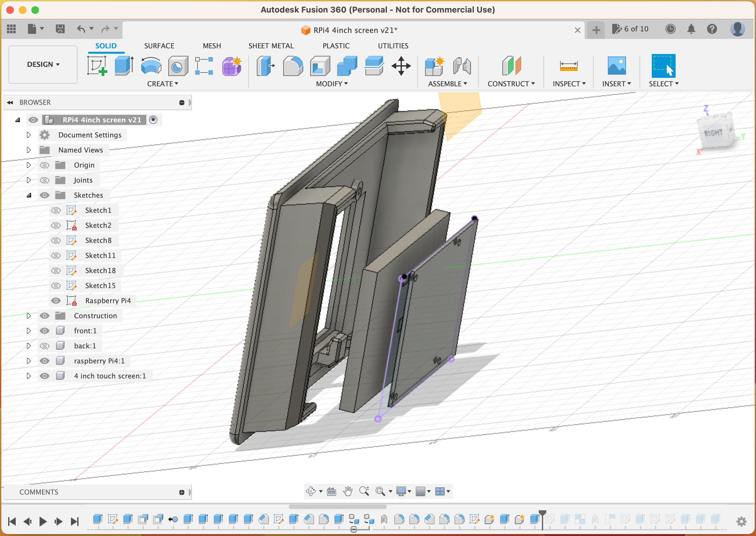Screen dimensions: 756x536
Task: Switch to the PLASTIC tab
Action: (x=336, y=46)
